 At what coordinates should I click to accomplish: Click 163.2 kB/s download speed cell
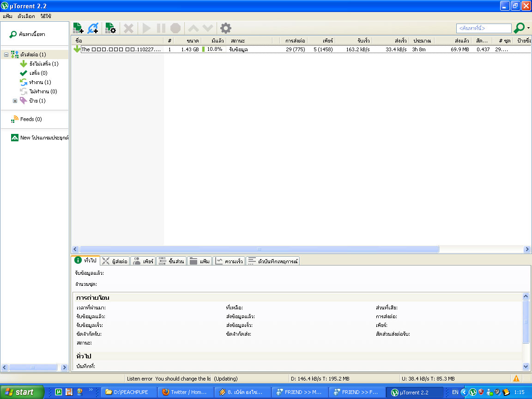357,49
